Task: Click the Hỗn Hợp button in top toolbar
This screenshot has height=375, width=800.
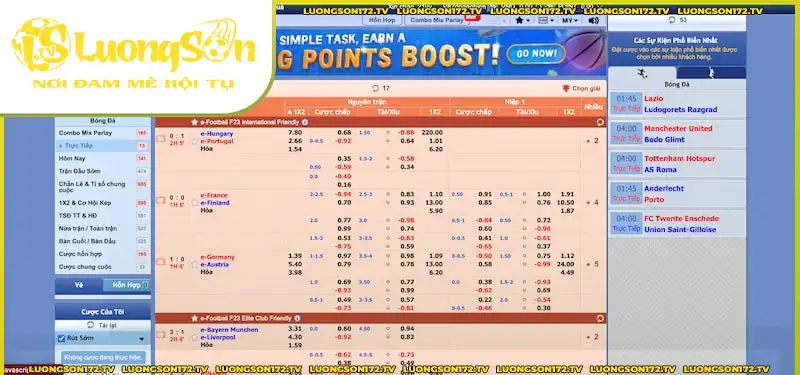Action: pos(382,20)
